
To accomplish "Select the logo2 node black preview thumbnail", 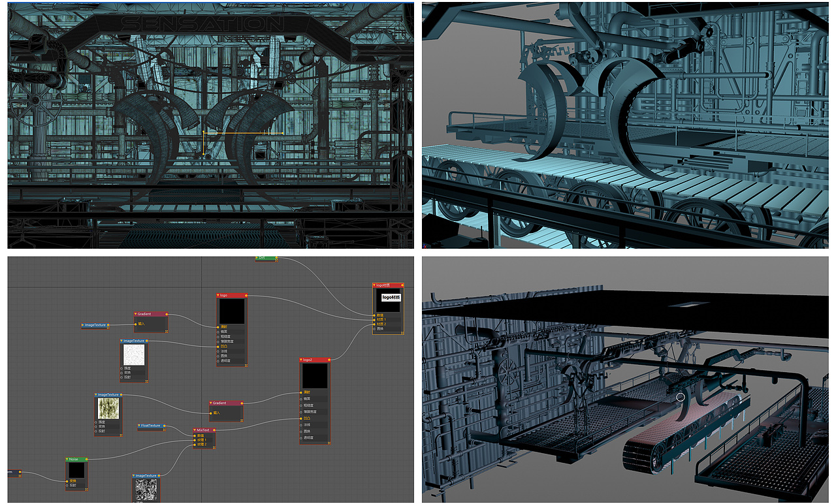I will [x=315, y=376].
